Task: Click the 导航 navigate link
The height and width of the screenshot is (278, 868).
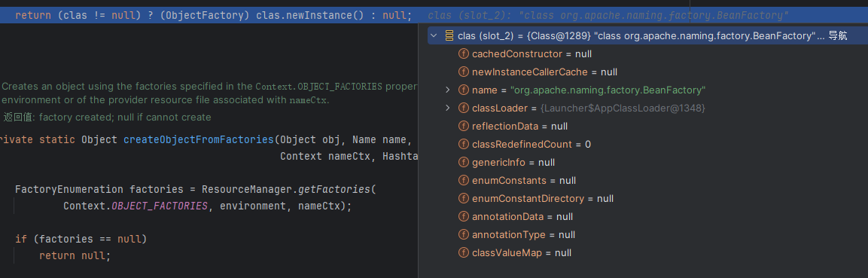Action: [838, 36]
